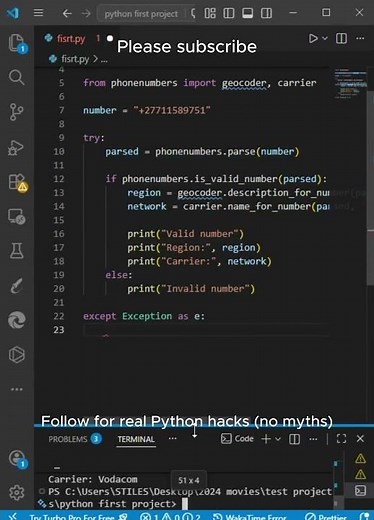Click Prettier status bar item
The height and width of the screenshot is (520, 374).
325,517
